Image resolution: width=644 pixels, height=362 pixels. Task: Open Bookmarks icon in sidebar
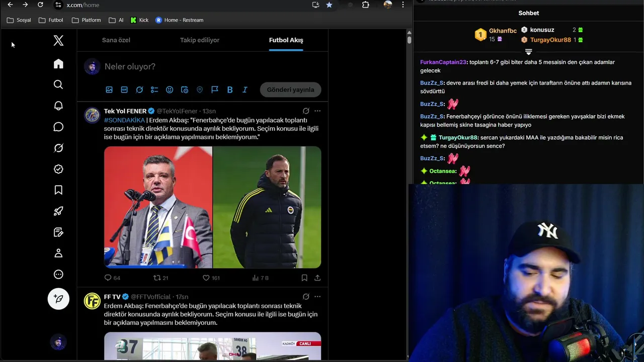58,190
